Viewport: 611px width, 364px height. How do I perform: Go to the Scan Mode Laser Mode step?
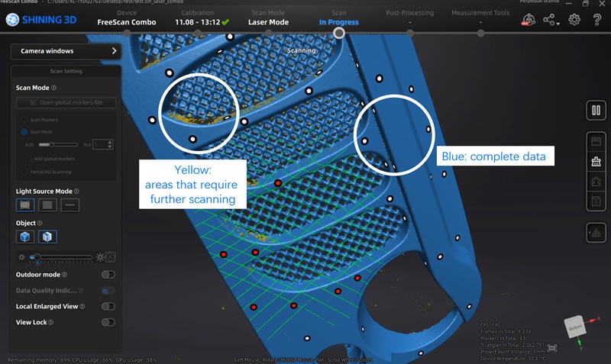(268, 18)
